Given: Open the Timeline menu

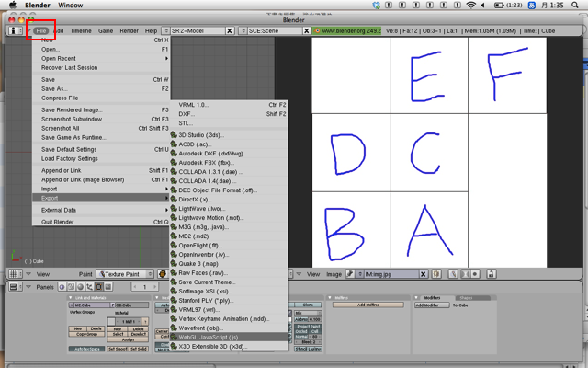Looking at the screenshot, I should click(81, 30).
